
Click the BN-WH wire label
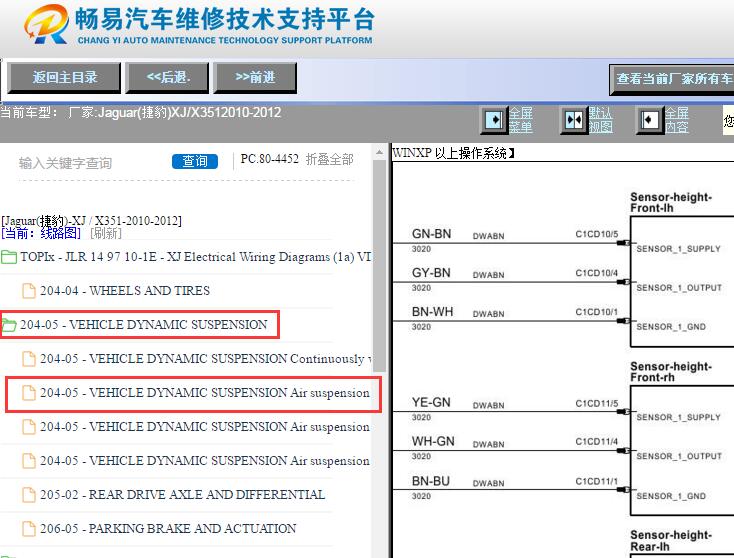(432, 312)
